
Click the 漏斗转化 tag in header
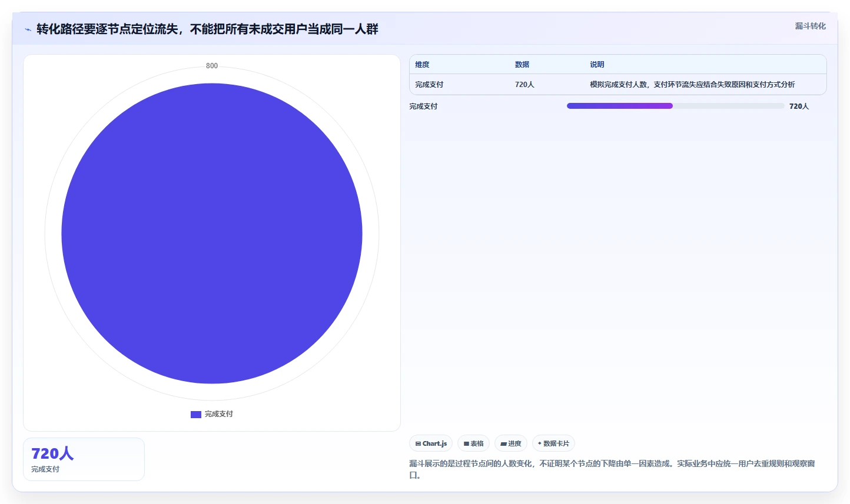(810, 26)
